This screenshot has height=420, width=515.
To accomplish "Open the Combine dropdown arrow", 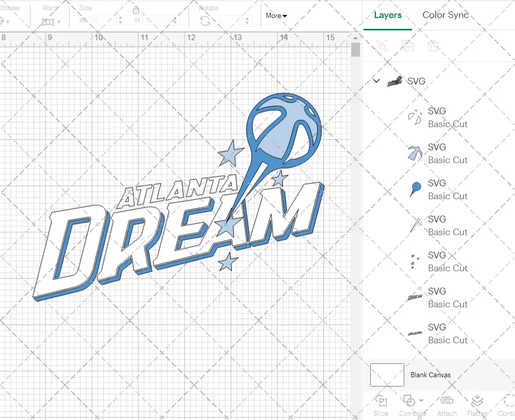I will click(x=421, y=400).
